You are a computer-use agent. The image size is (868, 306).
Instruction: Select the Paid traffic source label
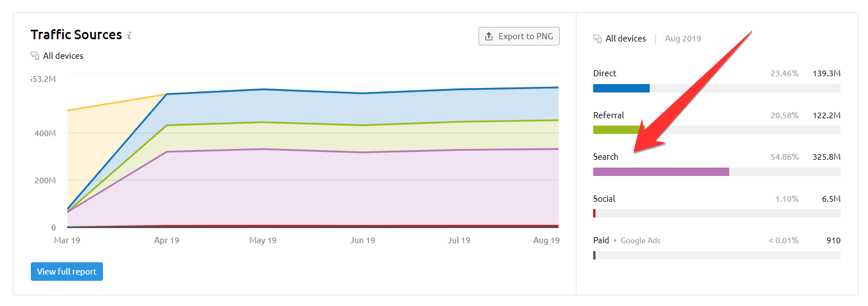601,240
